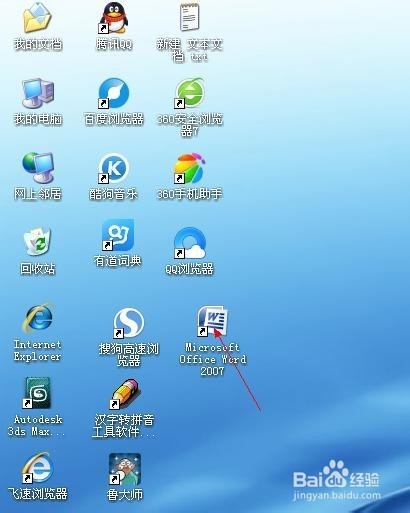Launch 飞速浏览器 shortcut icon
The height and width of the screenshot is (513, 410).
click(x=37, y=468)
